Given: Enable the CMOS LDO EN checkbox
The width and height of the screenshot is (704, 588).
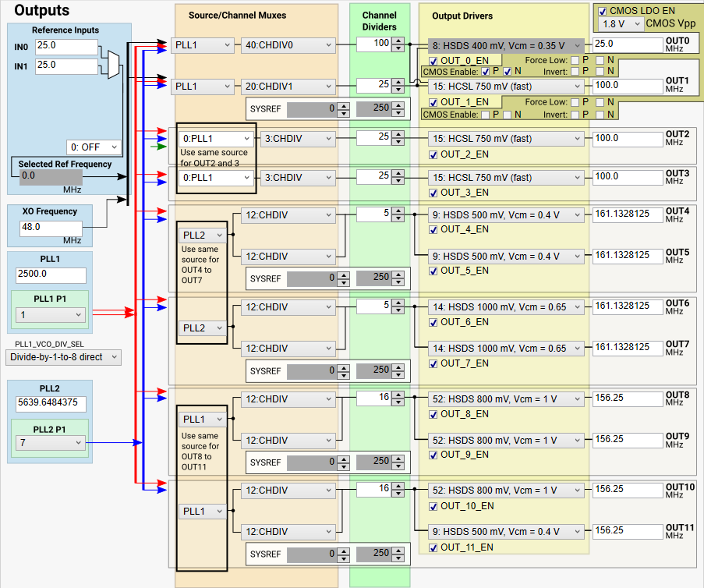Looking at the screenshot, I should [603, 12].
